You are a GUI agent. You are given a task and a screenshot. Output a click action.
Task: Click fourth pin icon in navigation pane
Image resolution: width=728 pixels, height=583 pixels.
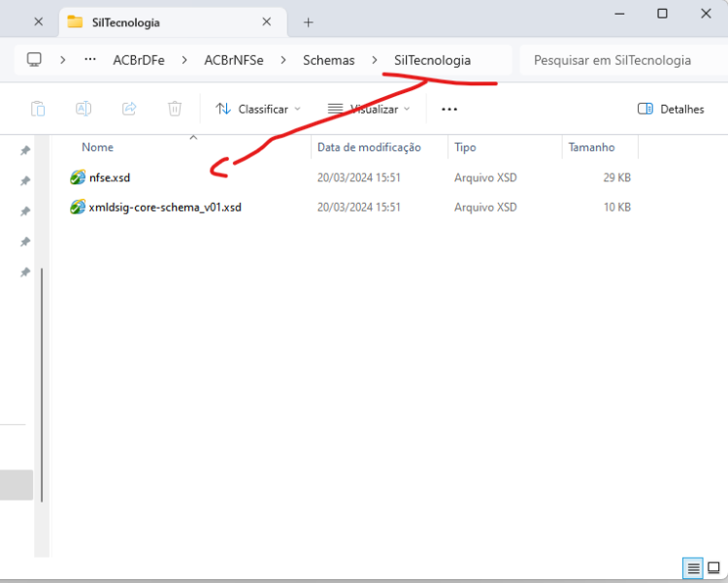click(x=25, y=242)
